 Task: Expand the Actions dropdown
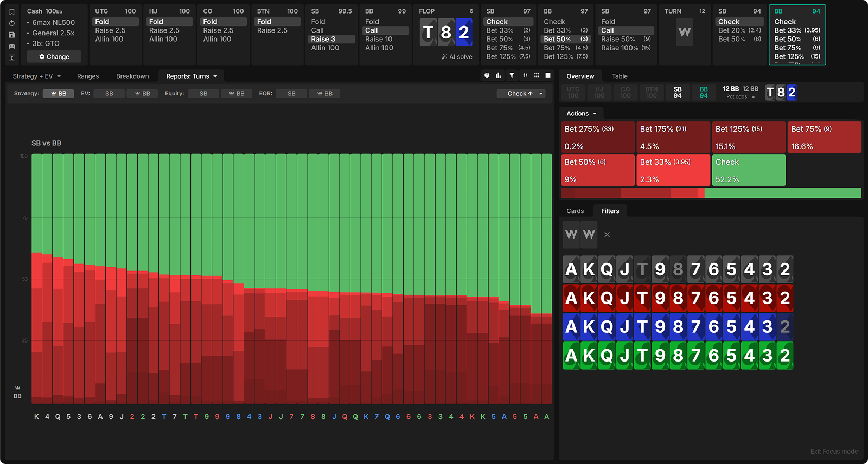pyautogui.click(x=581, y=114)
